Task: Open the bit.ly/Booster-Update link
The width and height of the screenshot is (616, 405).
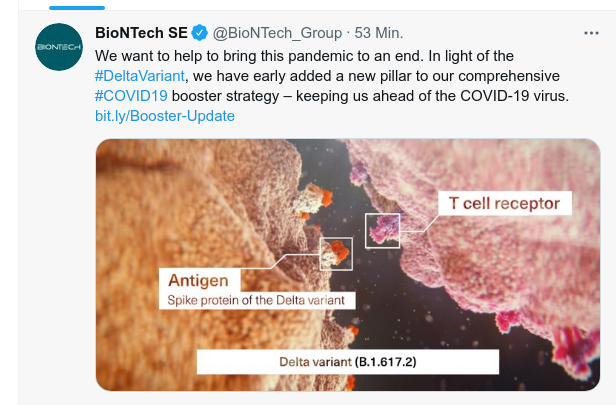Action: coord(165,116)
